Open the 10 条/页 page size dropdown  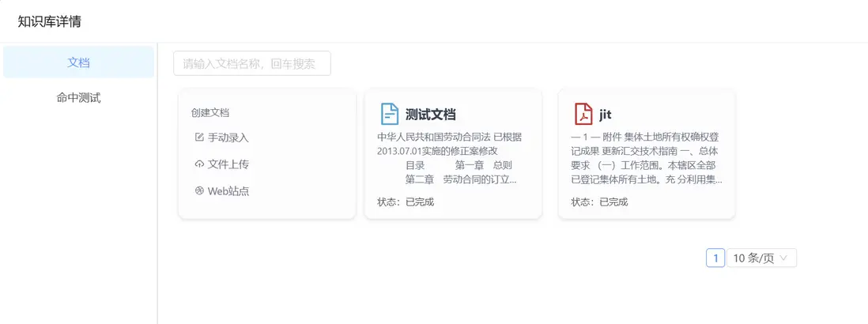tap(762, 258)
